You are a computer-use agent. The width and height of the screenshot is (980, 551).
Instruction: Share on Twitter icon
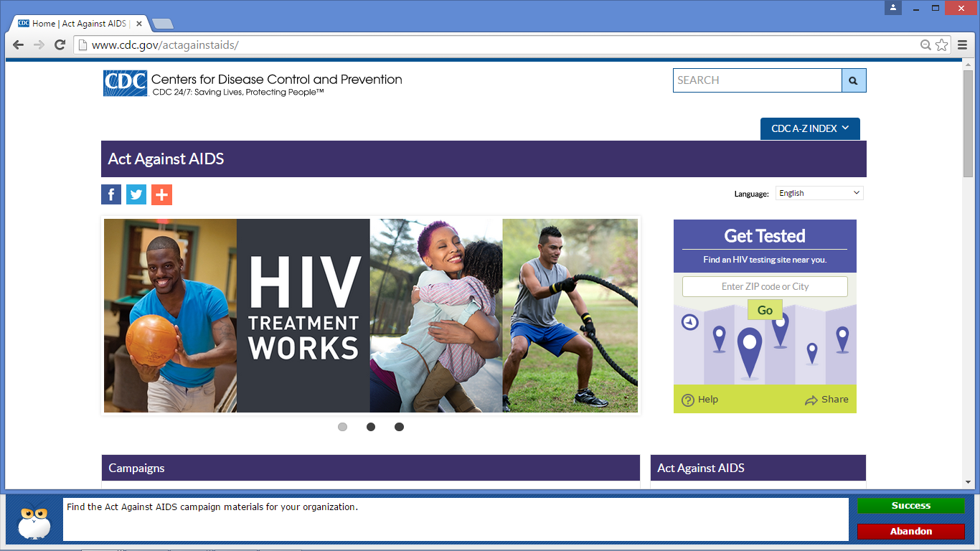(136, 194)
